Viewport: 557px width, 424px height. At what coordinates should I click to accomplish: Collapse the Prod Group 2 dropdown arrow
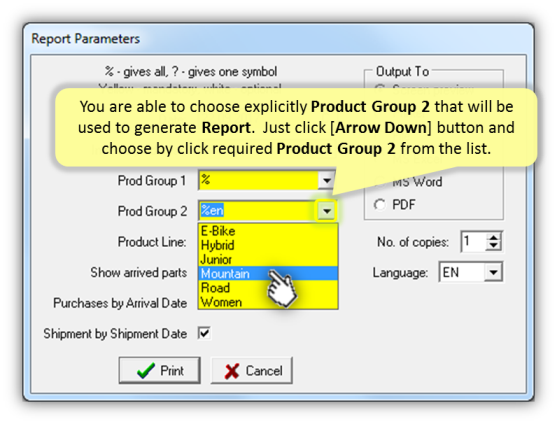point(326,211)
